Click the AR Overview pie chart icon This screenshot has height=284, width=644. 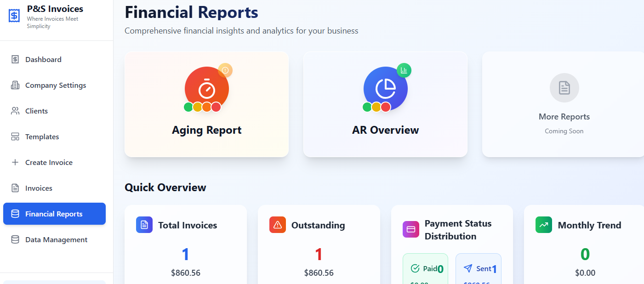[385, 88]
